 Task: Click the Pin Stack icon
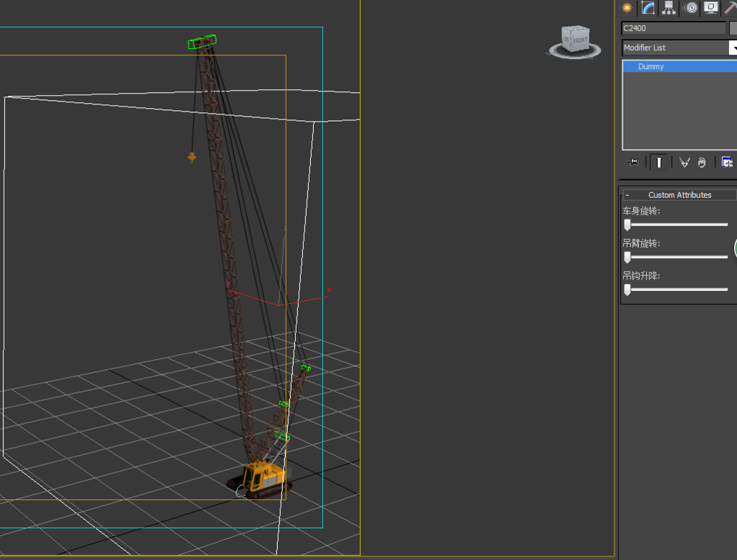point(633,163)
